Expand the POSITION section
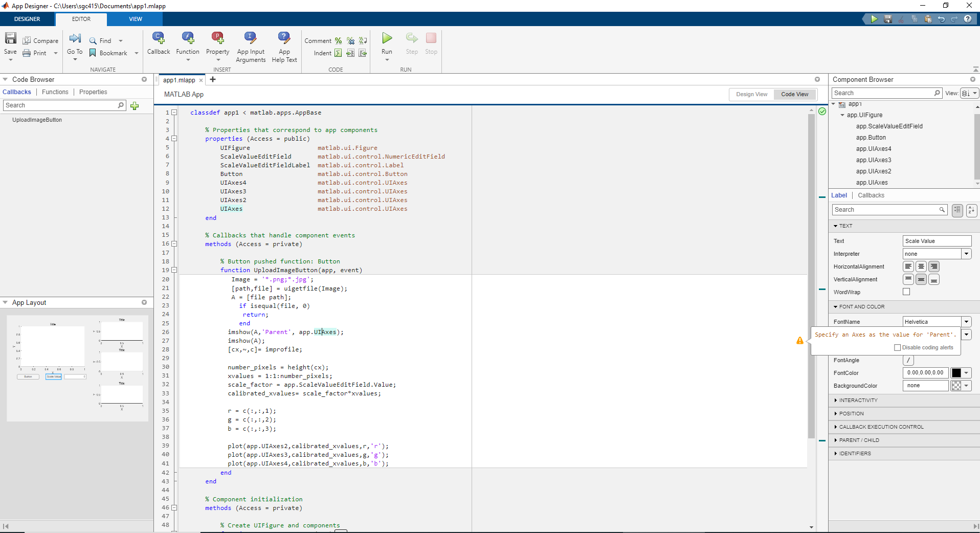The width and height of the screenshot is (980, 533). (x=851, y=413)
